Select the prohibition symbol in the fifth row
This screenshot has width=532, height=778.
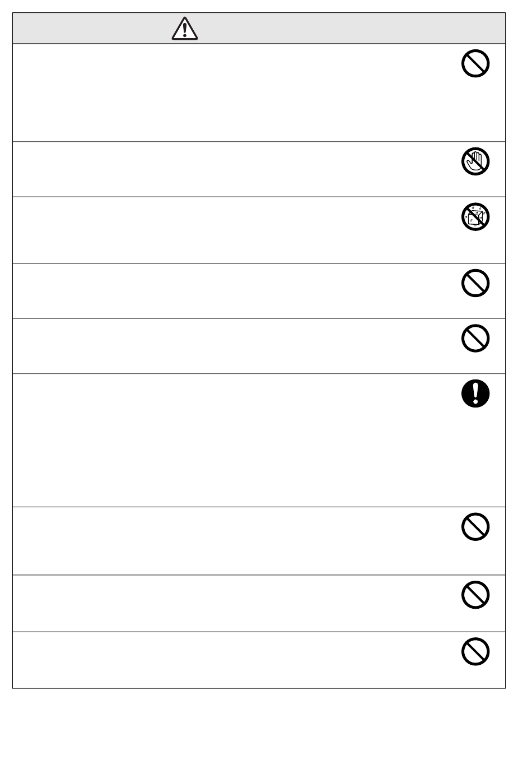tap(475, 339)
